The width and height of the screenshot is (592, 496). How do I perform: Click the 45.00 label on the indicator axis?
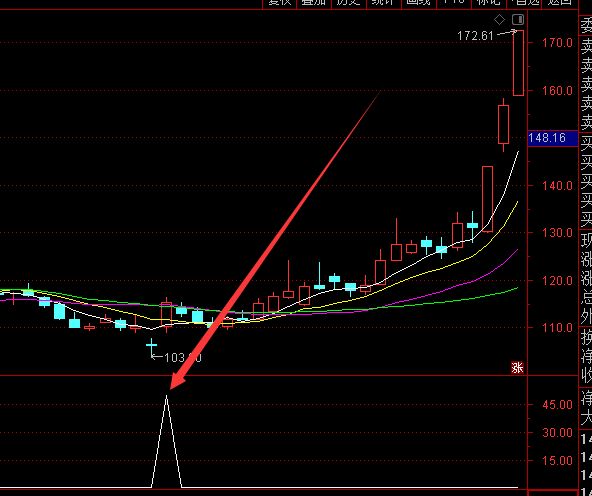[x=557, y=405]
